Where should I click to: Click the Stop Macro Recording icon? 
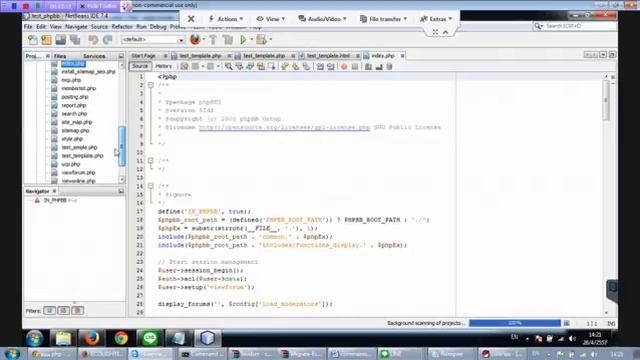[x=355, y=67]
